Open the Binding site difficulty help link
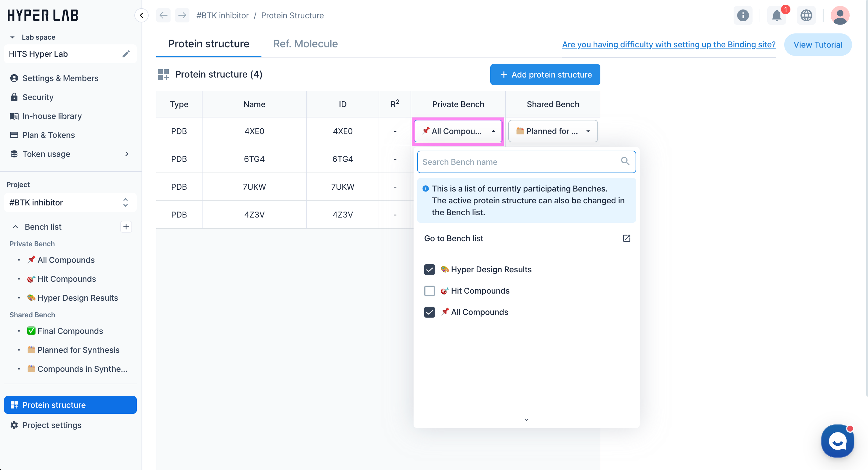The image size is (868, 470). click(669, 44)
